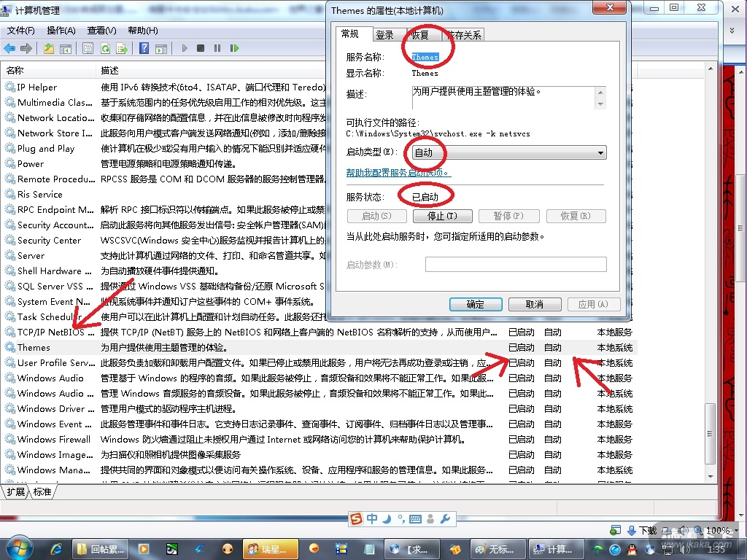747x560 pixels.
Task: Click the 描述 box scroll down arrow
Action: tap(600, 104)
